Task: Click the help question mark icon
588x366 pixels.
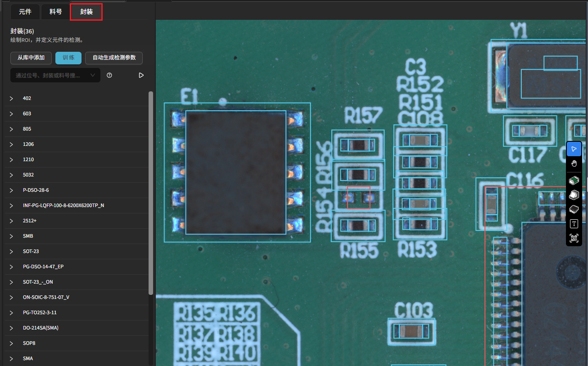Action: [109, 75]
